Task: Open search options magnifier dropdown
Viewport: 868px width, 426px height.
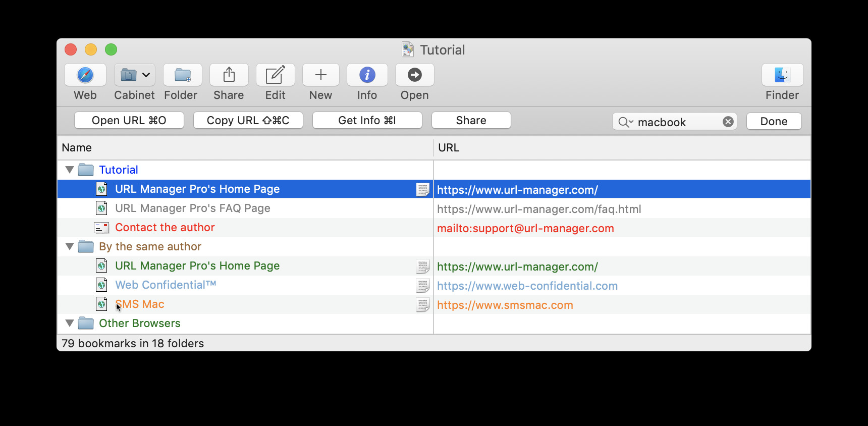Action: [625, 122]
